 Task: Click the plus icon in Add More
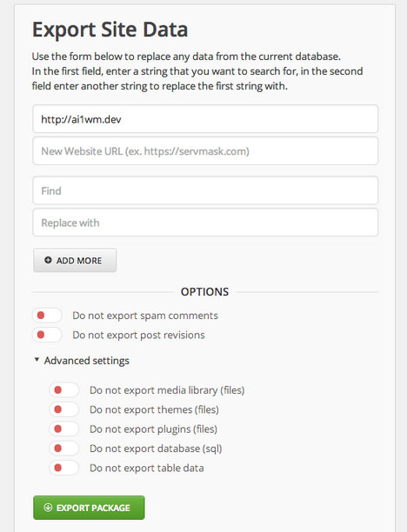(48, 260)
